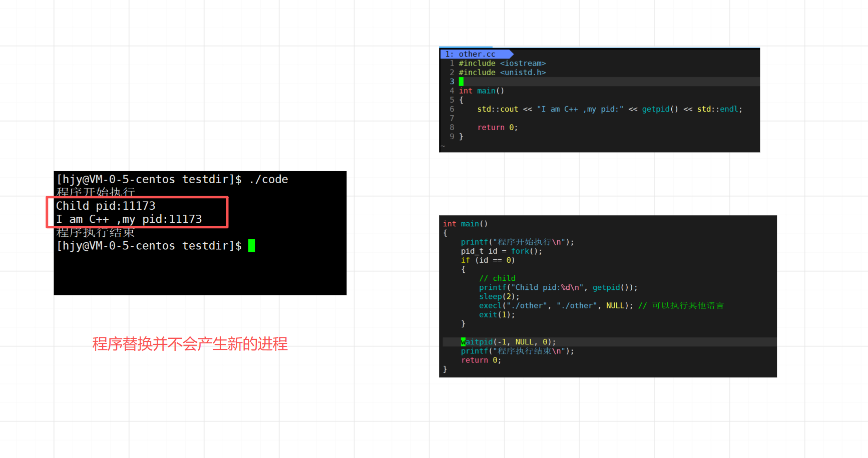The width and height of the screenshot is (868, 458).
Task: Click 'return 0;' on line 8 of other.cc
Action: 498,128
